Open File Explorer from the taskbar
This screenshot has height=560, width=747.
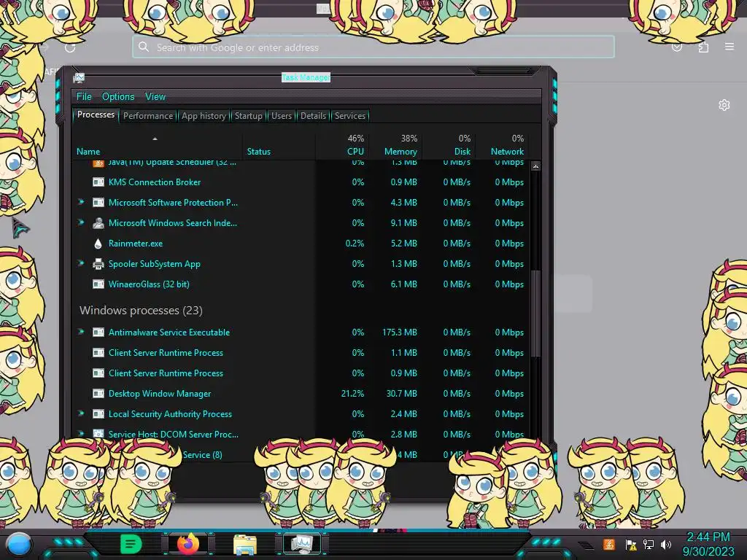pos(245,545)
